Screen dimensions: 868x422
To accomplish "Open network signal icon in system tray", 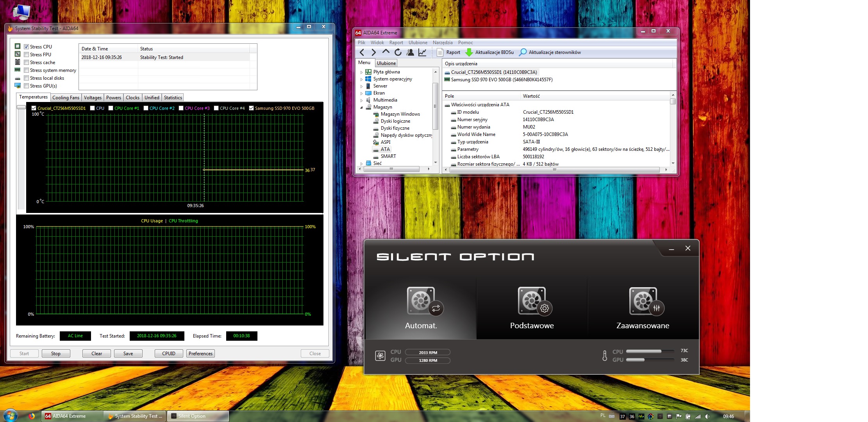I will [x=698, y=417].
